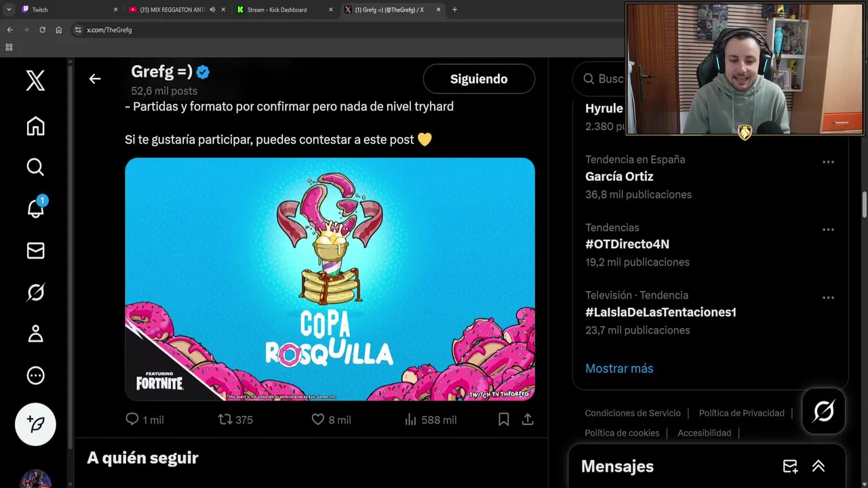Click Mostrar más in trends
Screen dimensions: 868x488
619,368
